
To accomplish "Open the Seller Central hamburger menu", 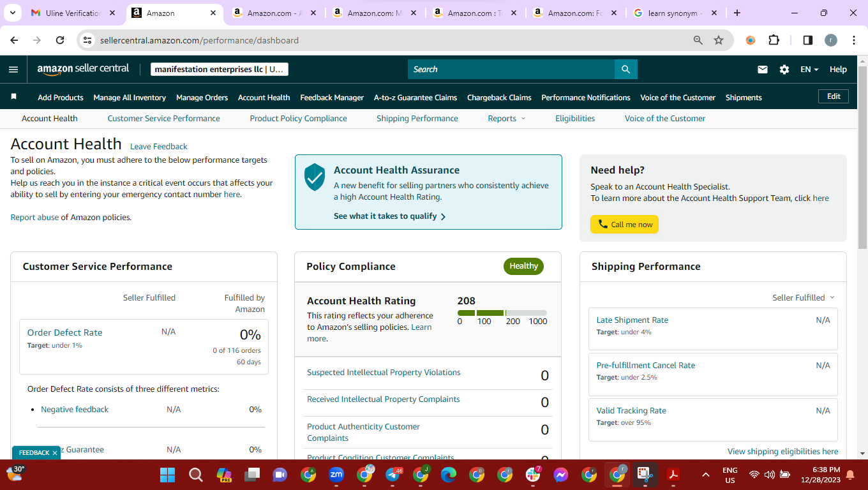I will pos(13,70).
